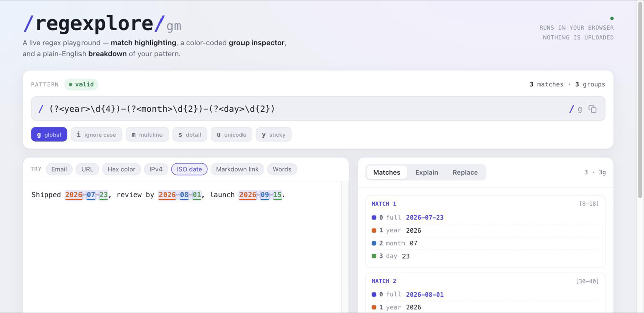This screenshot has height=313, width=644.
Task: Click the highlighted match 2026-08-01 in test text
Action: (x=180, y=195)
